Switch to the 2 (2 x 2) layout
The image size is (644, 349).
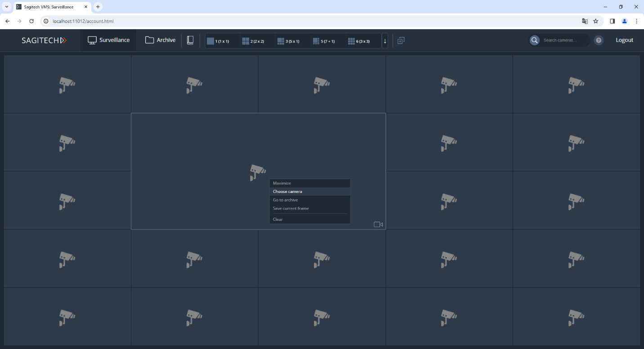(x=253, y=41)
